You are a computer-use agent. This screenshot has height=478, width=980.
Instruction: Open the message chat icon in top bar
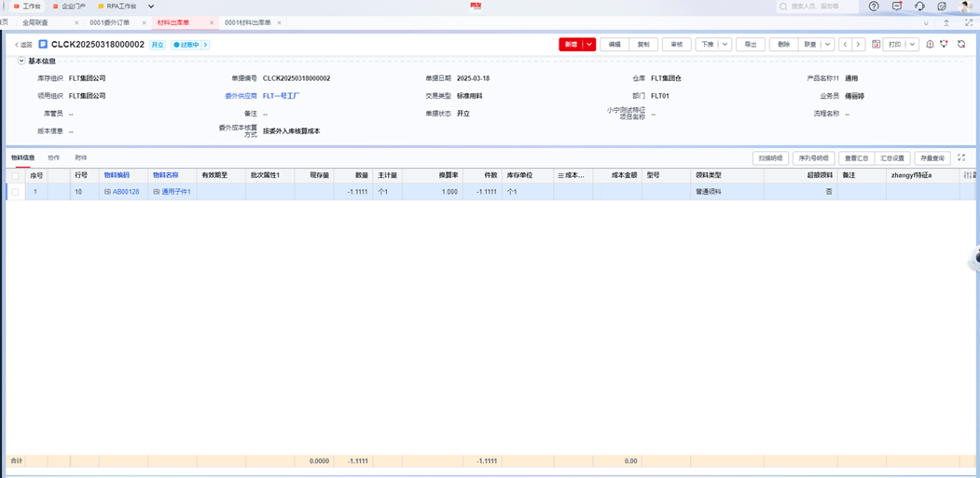897,7
